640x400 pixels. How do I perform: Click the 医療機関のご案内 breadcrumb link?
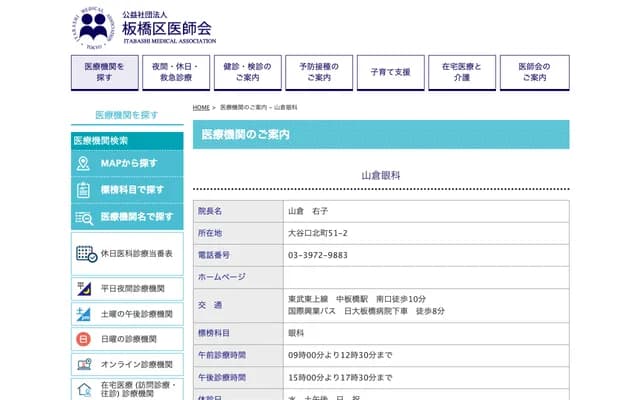(242, 107)
